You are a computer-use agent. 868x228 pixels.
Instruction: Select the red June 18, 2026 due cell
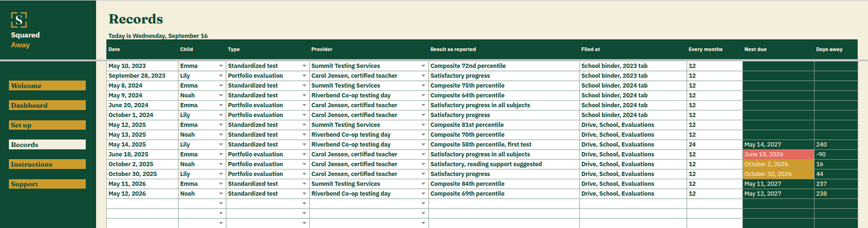pos(778,154)
